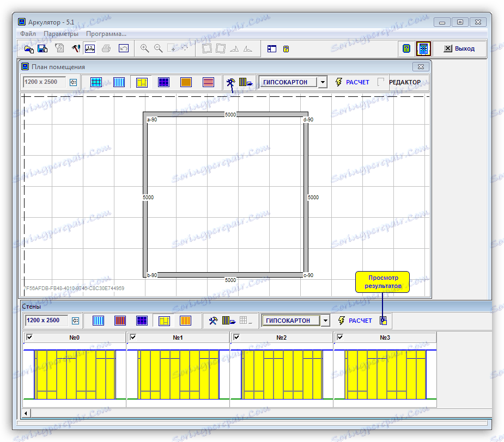Click the save diskette icon in main toolbar
The image size is (504, 442).
click(x=43, y=48)
